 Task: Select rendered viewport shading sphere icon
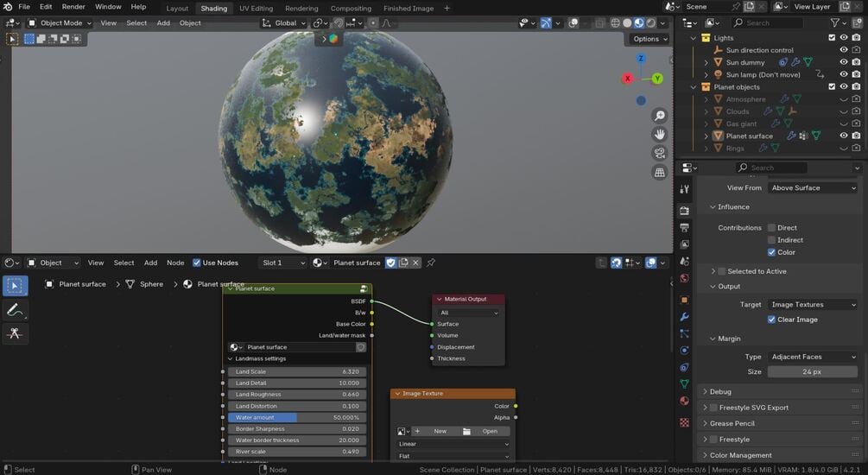pyautogui.click(x=651, y=22)
